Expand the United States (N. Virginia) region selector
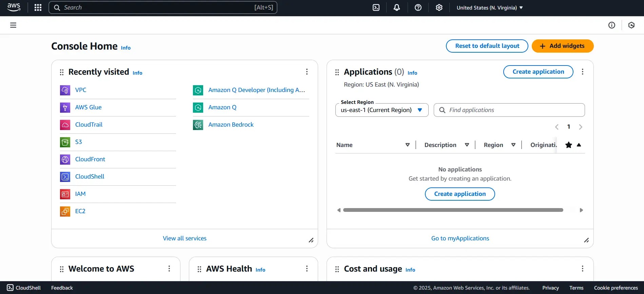This screenshot has width=644, height=294. [x=489, y=7]
